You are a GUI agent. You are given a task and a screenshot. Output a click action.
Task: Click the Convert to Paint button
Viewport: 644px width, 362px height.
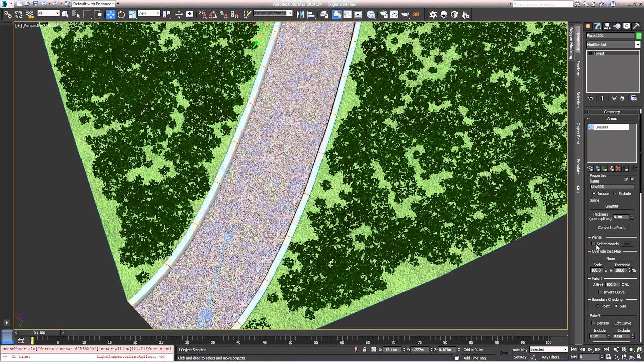(x=611, y=228)
